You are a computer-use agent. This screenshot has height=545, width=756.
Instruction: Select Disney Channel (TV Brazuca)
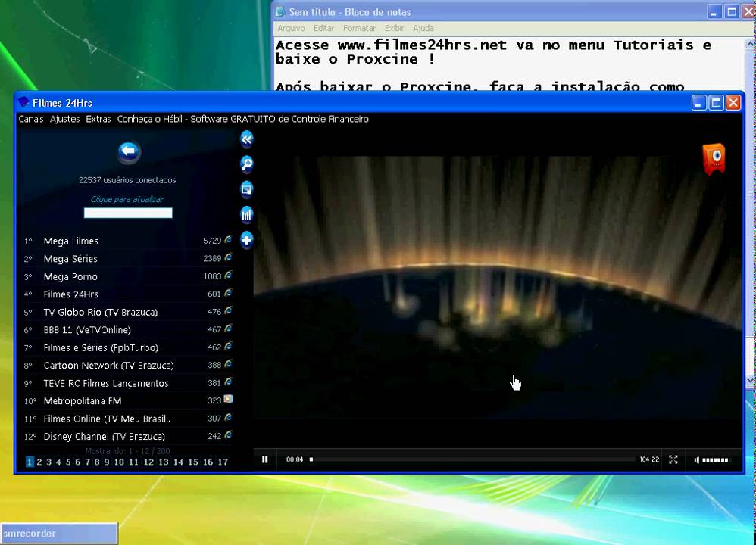click(x=128, y=437)
